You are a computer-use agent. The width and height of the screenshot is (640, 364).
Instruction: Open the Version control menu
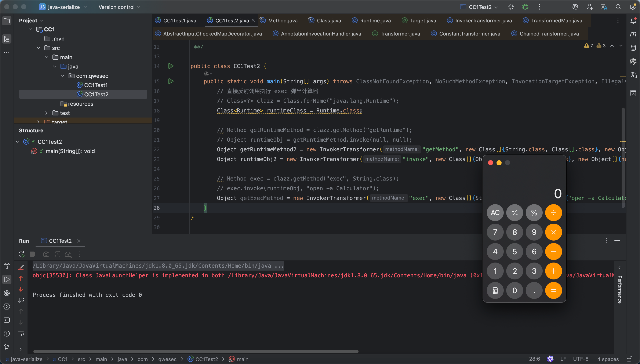pos(119,7)
